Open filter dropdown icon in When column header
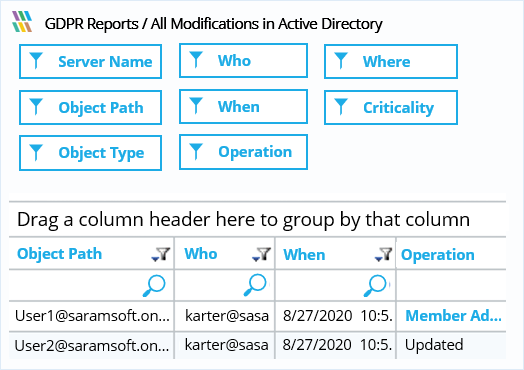This screenshot has width=524, height=370. coord(383,254)
